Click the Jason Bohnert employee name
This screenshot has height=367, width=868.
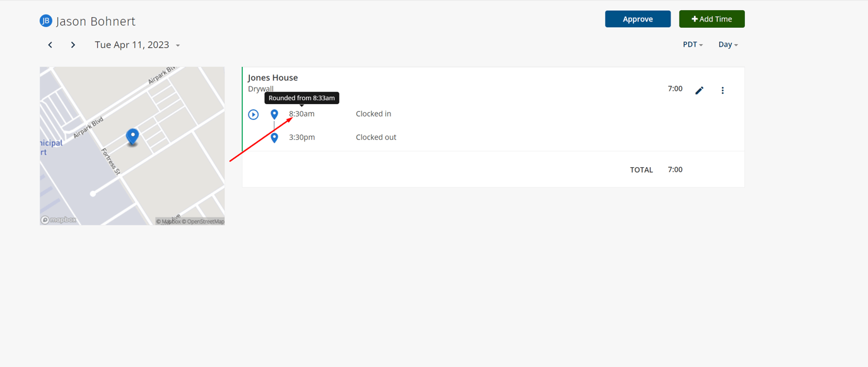click(96, 21)
